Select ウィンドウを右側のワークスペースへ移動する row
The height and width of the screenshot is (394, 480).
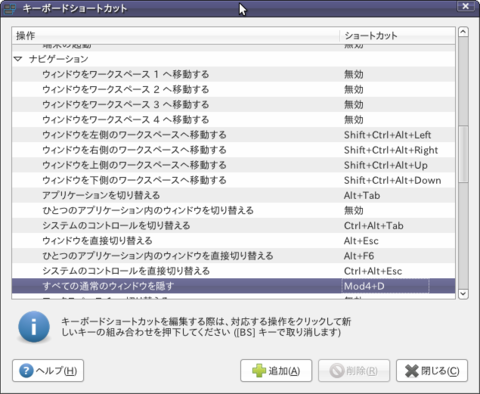pyautogui.click(x=233, y=150)
